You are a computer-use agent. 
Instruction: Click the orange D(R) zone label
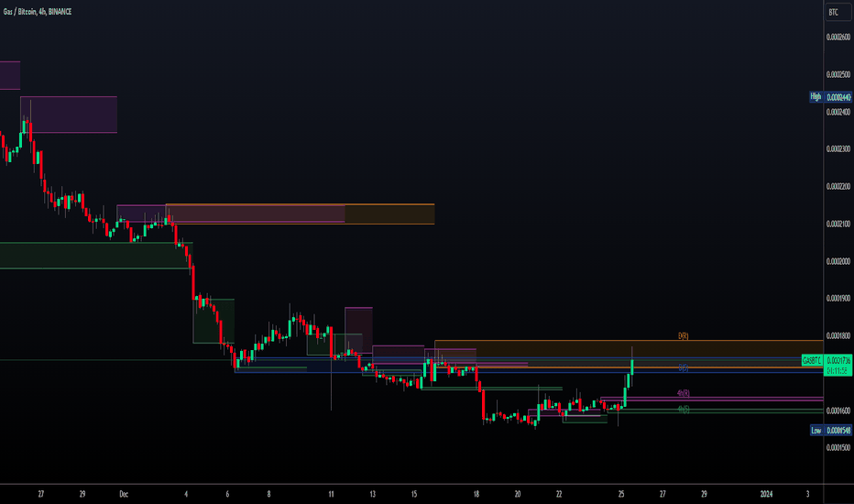(x=683, y=336)
